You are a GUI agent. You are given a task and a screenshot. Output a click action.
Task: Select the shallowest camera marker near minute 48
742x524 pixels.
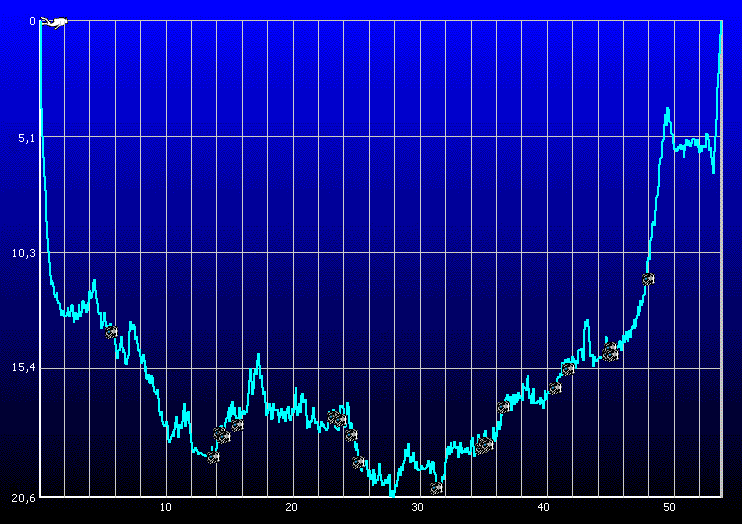coord(648,279)
